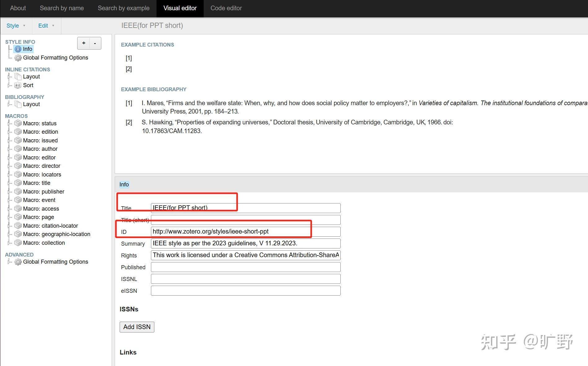The image size is (588, 366).
Task: Click the plus button above the tree
Action: coord(83,43)
